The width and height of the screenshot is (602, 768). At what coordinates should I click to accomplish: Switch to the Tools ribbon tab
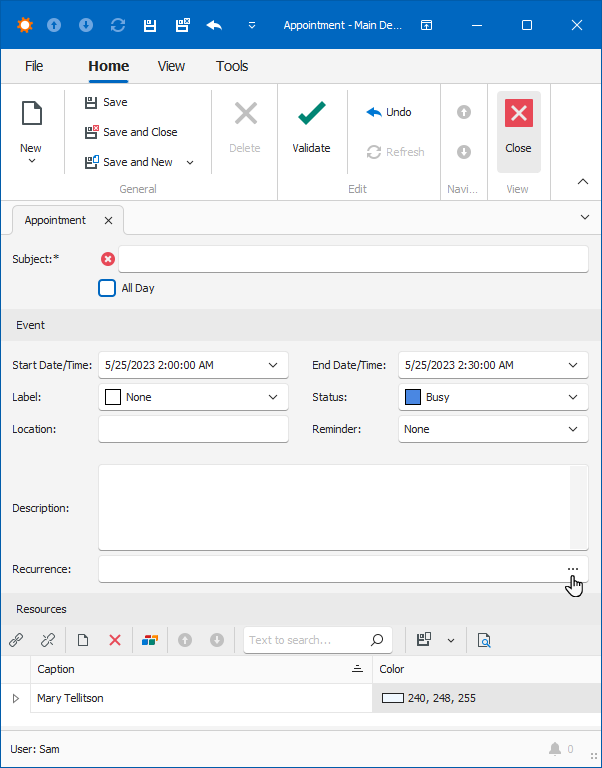[232, 66]
